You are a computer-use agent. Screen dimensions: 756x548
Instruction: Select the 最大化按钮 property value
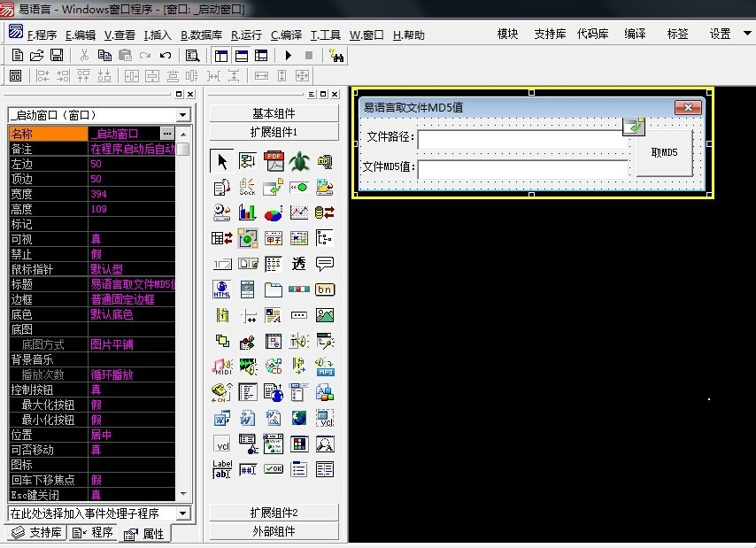click(131, 405)
